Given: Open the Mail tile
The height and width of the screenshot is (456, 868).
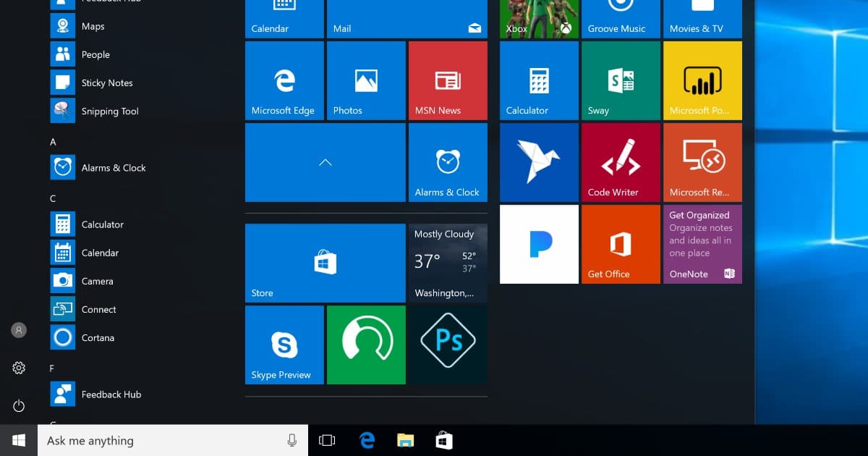Looking at the screenshot, I should click(407, 19).
